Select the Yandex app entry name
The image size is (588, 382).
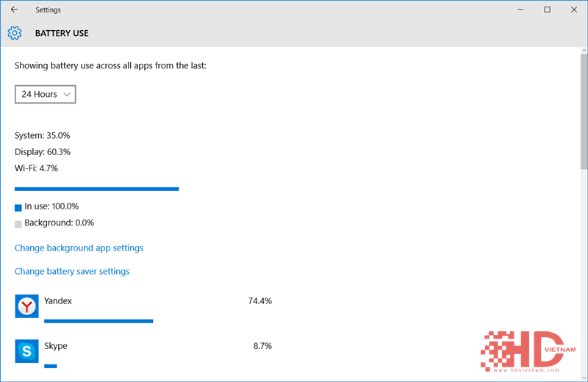pos(58,301)
